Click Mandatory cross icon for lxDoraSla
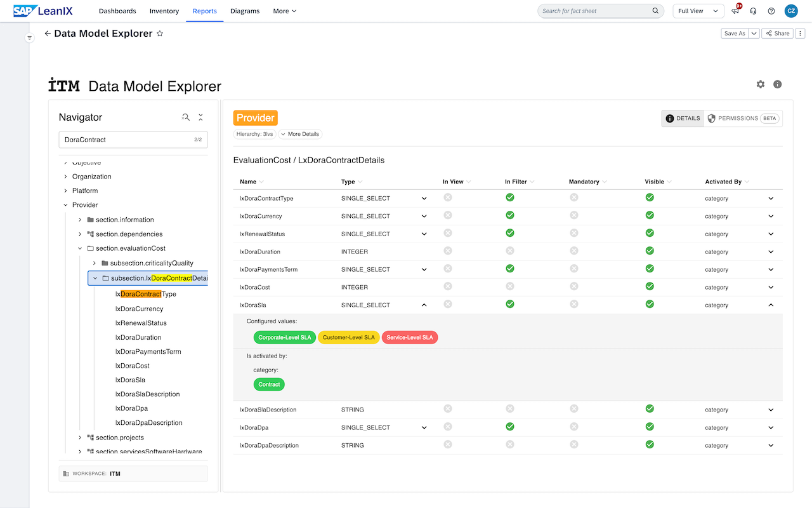Image resolution: width=812 pixels, height=508 pixels. coord(573,304)
